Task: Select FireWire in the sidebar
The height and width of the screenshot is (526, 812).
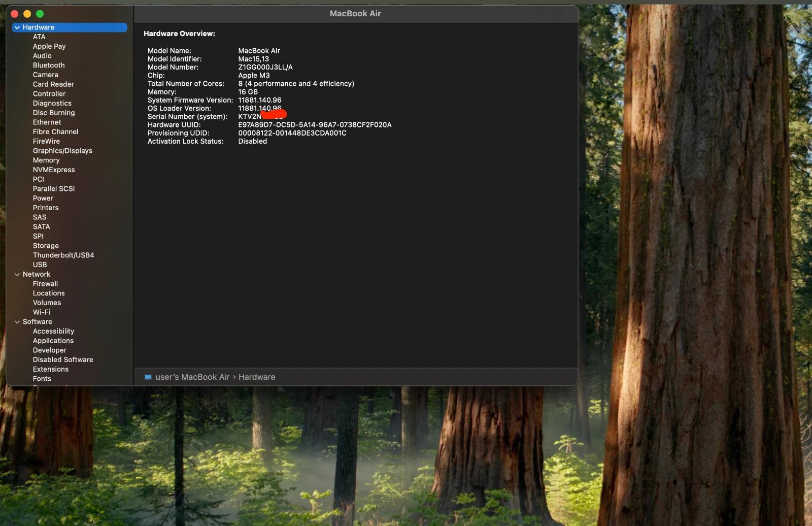Action: [x=46, y=141]
